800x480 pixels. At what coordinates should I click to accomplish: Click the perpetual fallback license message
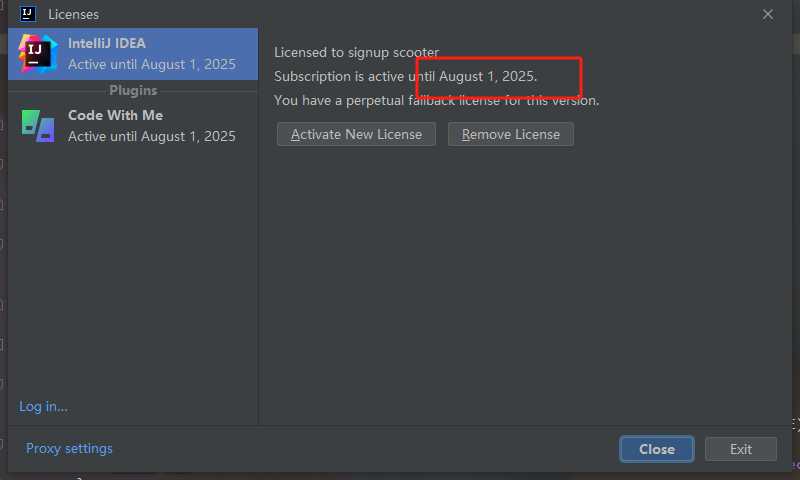pyautogui.click(x=436, y=100)
